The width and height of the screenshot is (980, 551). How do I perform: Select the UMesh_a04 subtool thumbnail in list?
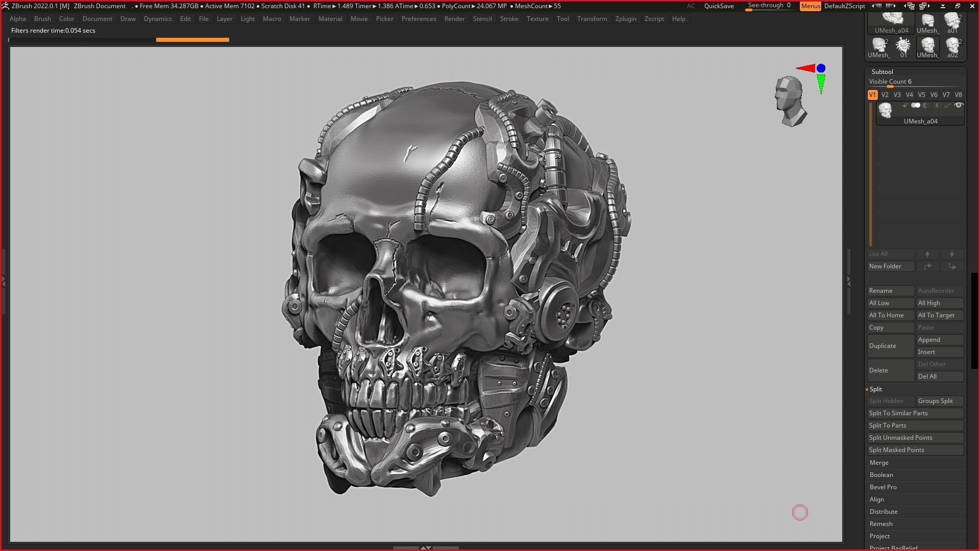coord(885,110)
